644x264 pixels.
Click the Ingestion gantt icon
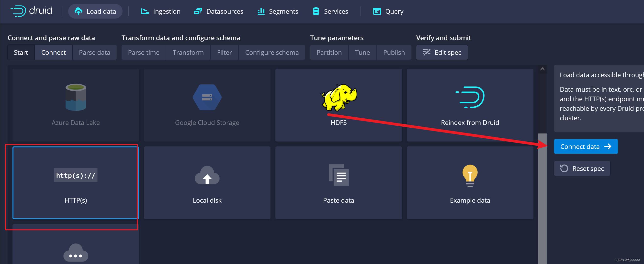pos(145,11)
